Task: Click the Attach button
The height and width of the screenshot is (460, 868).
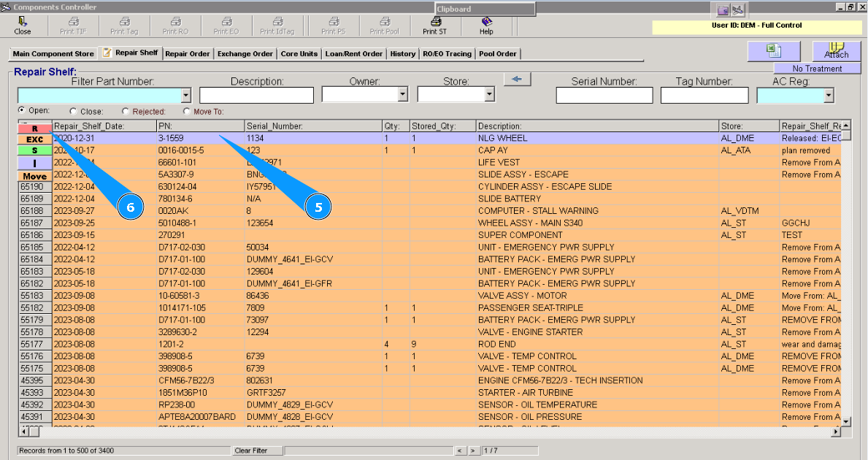Action: point(836,51)
